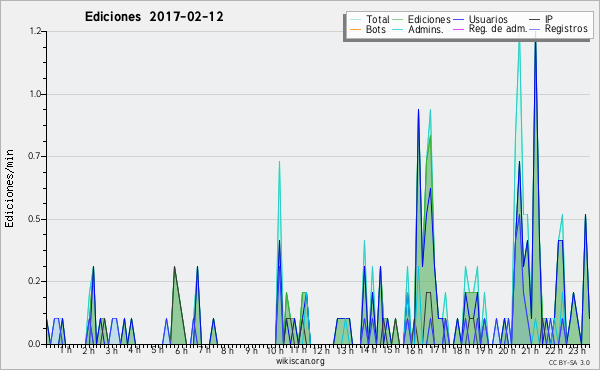Click the '18 h' x-axis label
This screenshot has width=600, height=370.
tap(461, 351)
